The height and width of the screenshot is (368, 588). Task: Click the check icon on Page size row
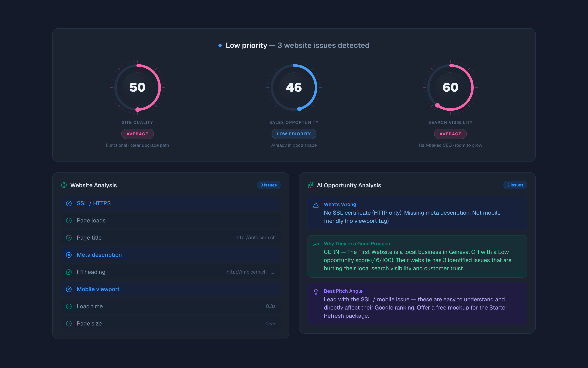(x=69, y=323)
